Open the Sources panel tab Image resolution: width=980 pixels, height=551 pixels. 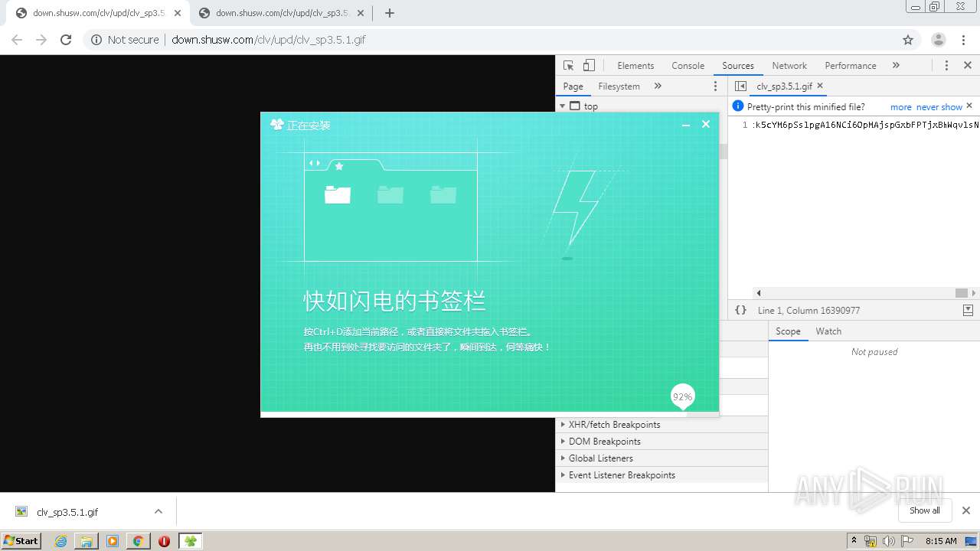click(738, 66)
